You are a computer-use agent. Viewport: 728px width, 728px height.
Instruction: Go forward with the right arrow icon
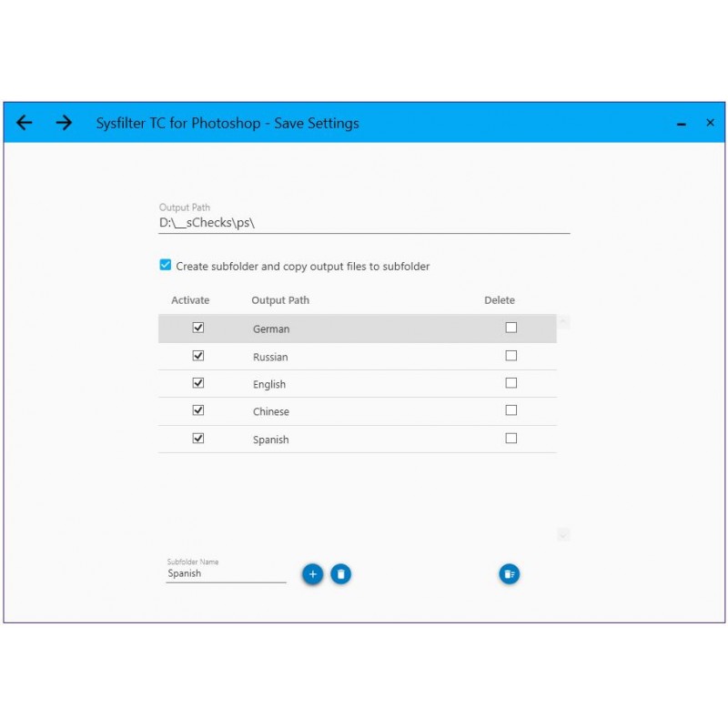[x=64, y=123]
